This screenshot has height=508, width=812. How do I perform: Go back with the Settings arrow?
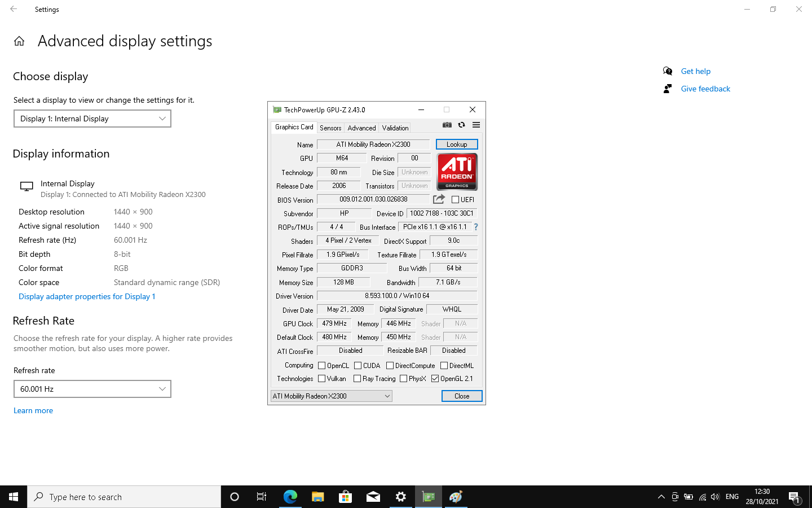[14, 9]
